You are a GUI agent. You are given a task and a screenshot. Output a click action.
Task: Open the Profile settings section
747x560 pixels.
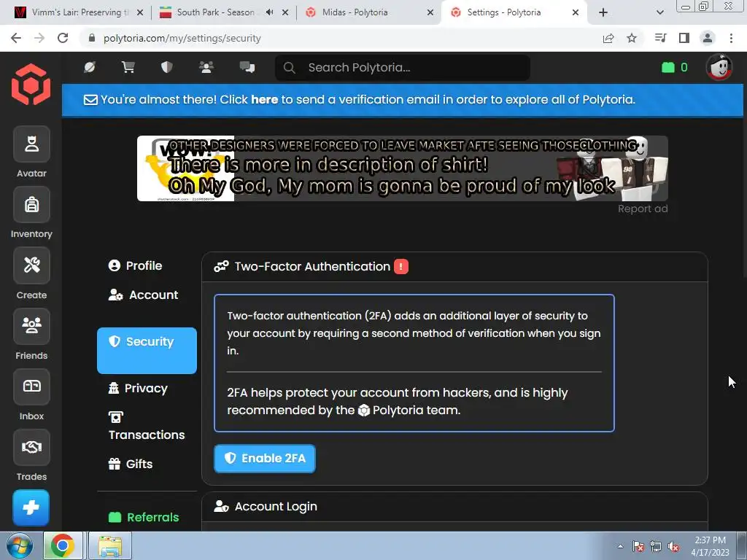135,265
